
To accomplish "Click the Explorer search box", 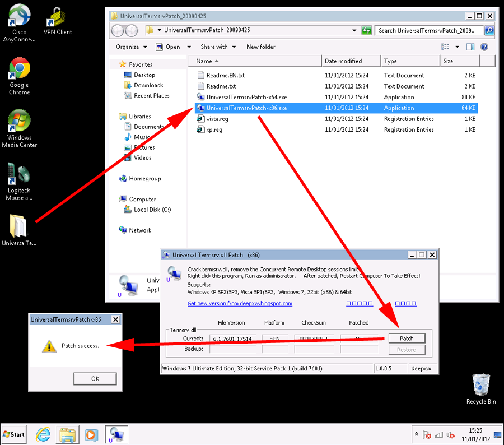I will click(x=429, y=31).
